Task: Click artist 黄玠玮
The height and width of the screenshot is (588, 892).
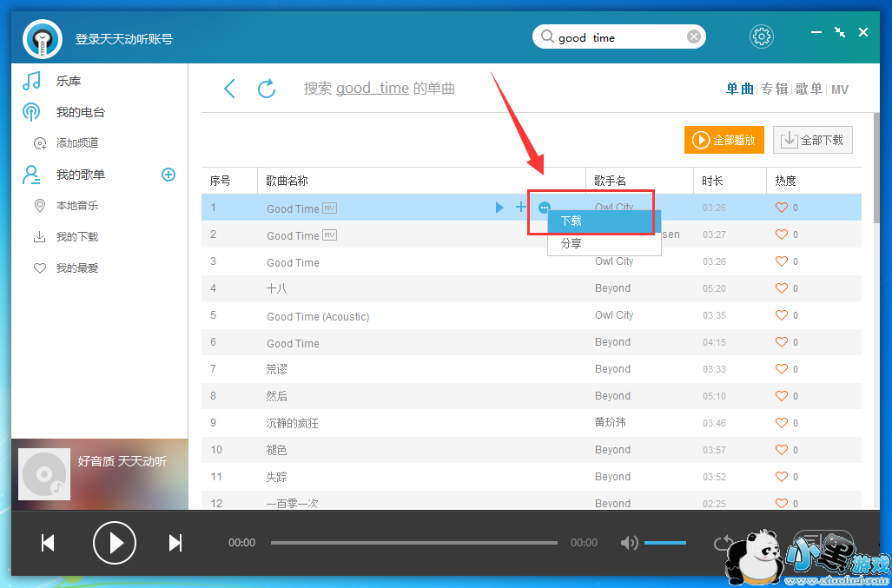Action: (611, 422)
